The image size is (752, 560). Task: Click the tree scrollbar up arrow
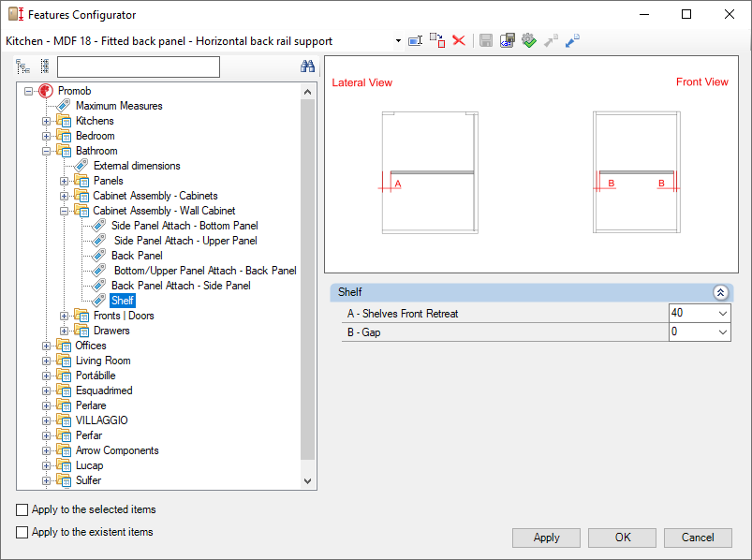tap(307, 91)
